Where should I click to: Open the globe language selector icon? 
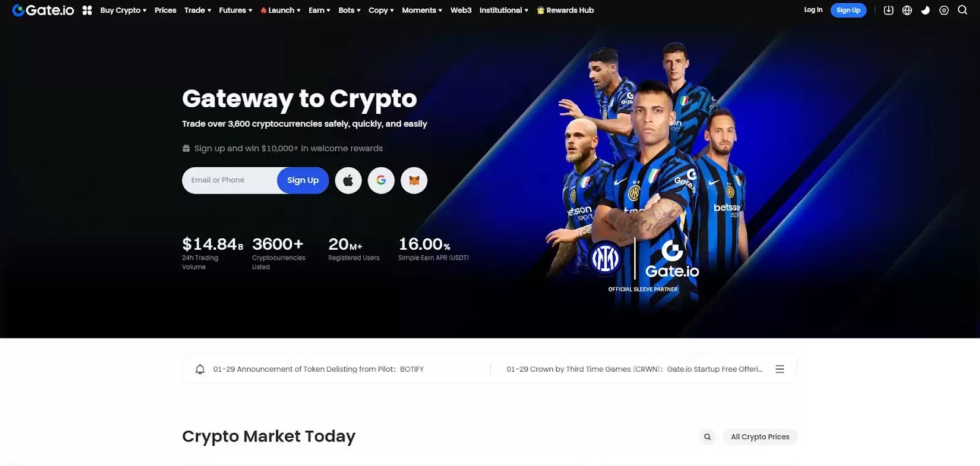tap(907, 10)
